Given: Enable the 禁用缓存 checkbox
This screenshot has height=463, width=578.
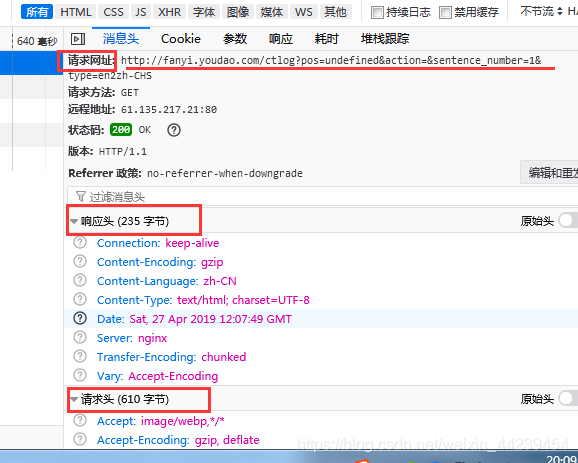Looking at the screenshot, I should pyautogui.click(x=445, y=13).
